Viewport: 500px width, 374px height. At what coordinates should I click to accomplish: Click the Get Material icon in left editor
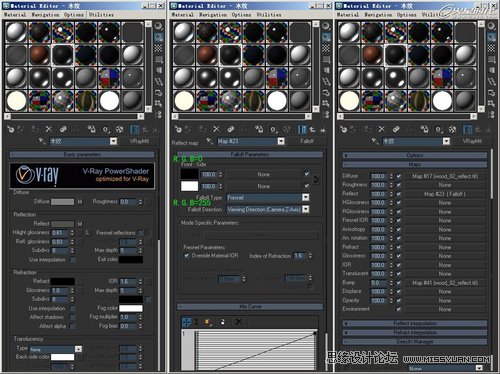coord(11,129)
